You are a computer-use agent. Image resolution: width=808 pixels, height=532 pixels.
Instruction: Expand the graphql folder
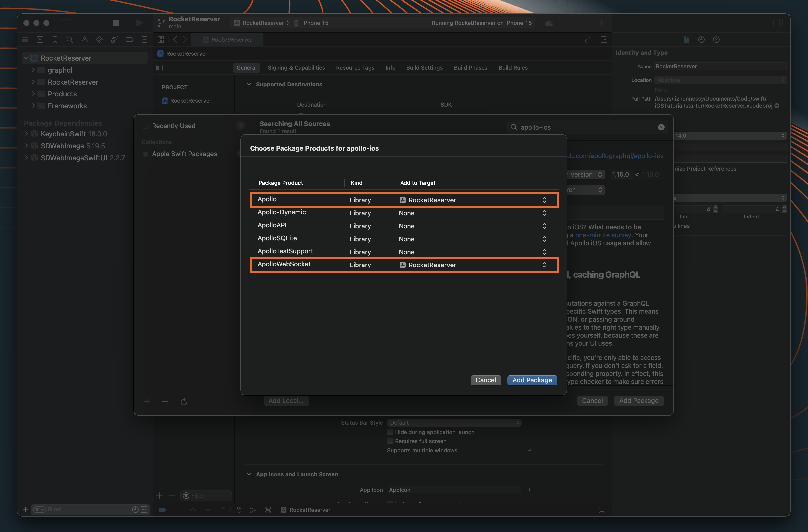point(33,70)
